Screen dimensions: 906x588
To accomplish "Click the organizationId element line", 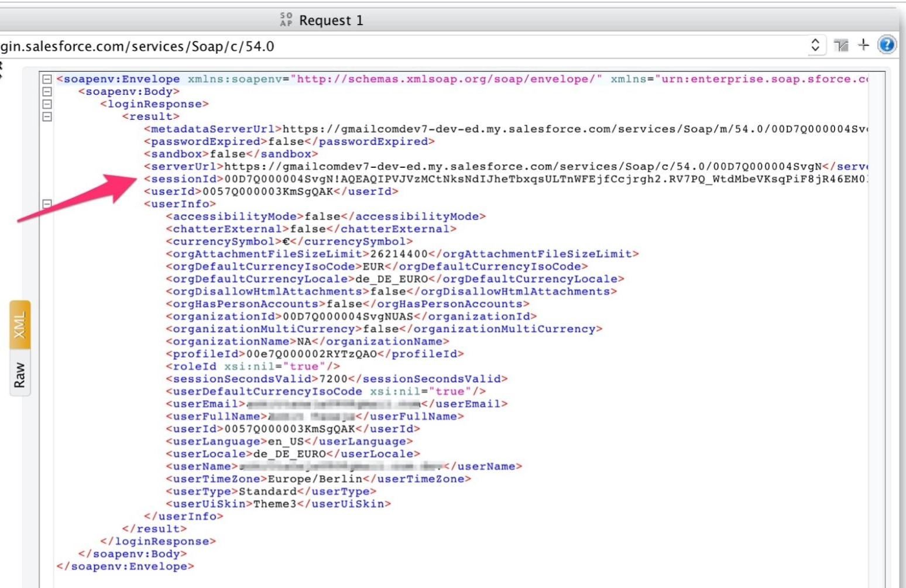I will click(x=351, y=317).
